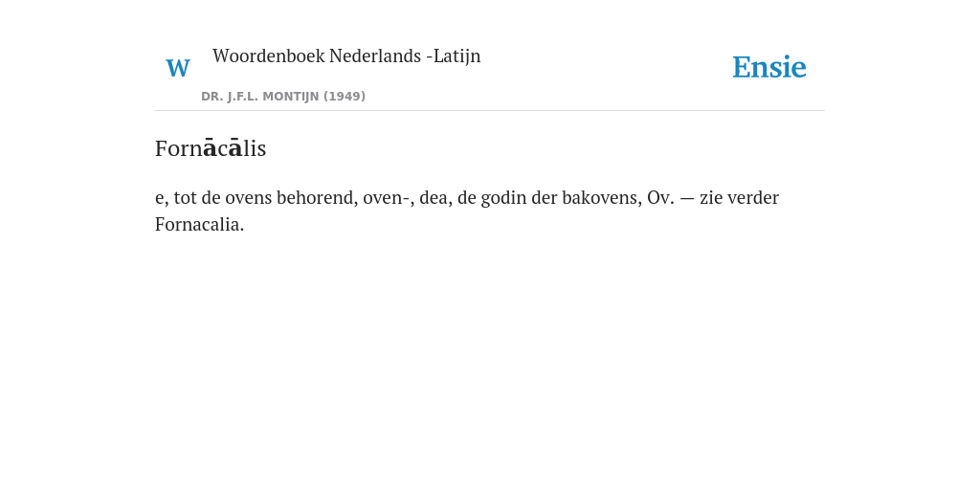The image size is (980, 490).
Task: Click the first macron ā in Fornācālis
Action: pos(210,148)
